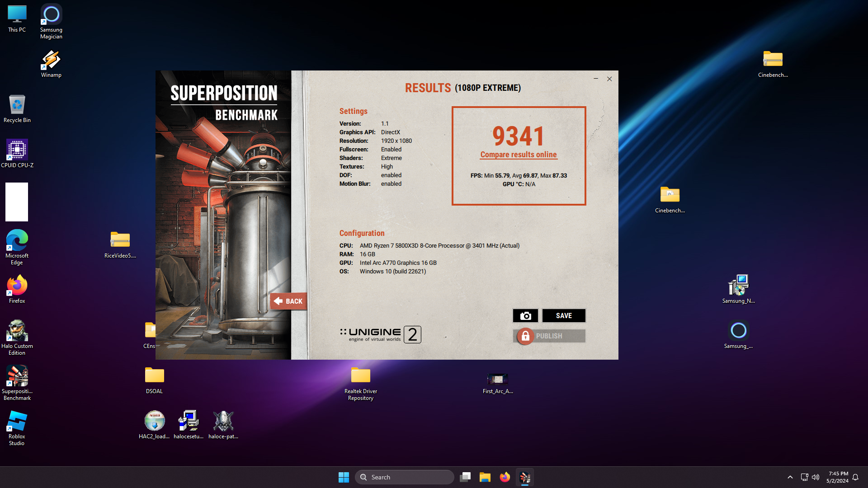Run the Samsung_N installer icon
The height and width of the screenshot is (488, 868).
tap(739, 290)
